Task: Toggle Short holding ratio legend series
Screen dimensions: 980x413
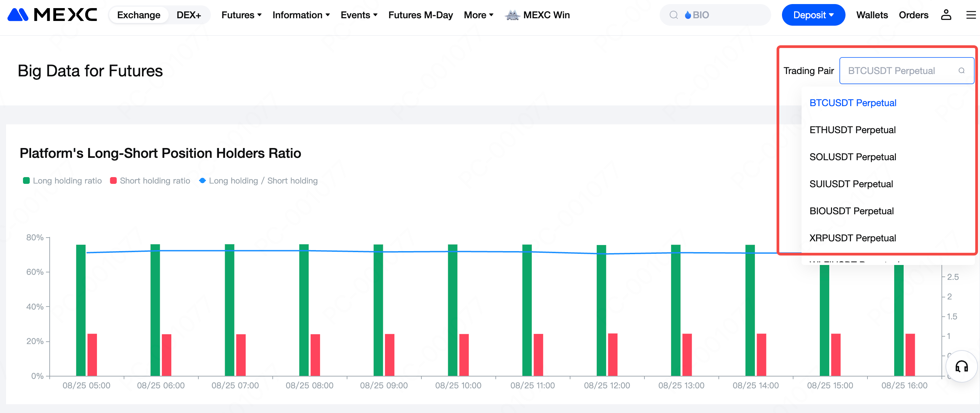Action: (x=150, y=181)
